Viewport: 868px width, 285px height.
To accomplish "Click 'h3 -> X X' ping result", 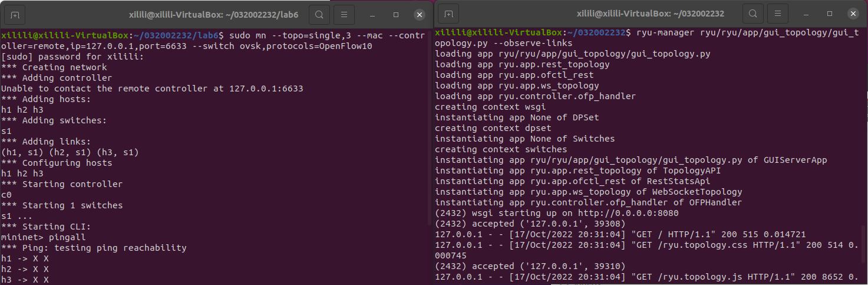I will coord(25,280).
